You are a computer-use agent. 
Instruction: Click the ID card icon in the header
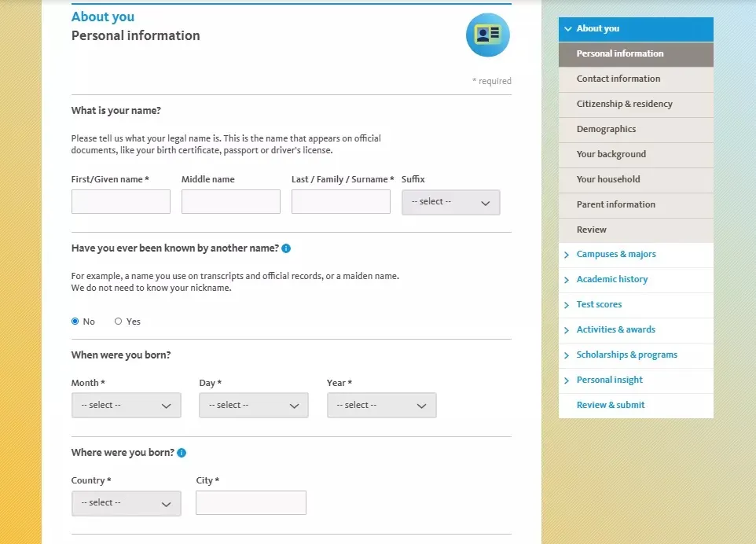[x=487, y=35]
